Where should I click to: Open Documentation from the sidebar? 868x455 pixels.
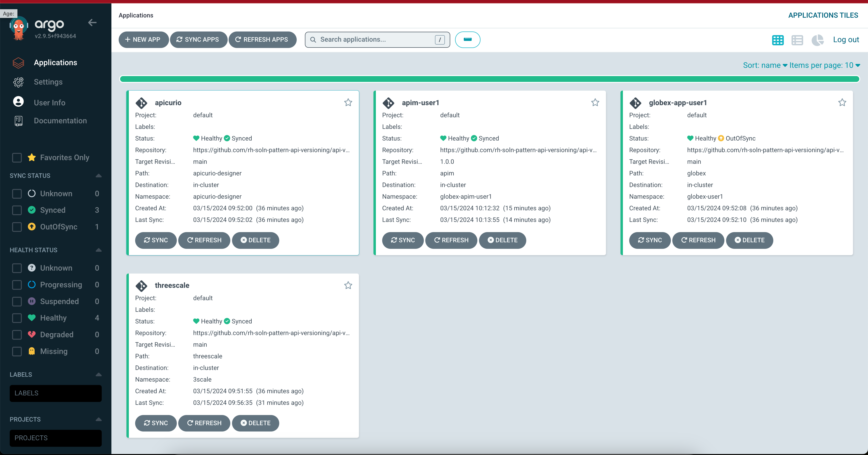[60, 121]
